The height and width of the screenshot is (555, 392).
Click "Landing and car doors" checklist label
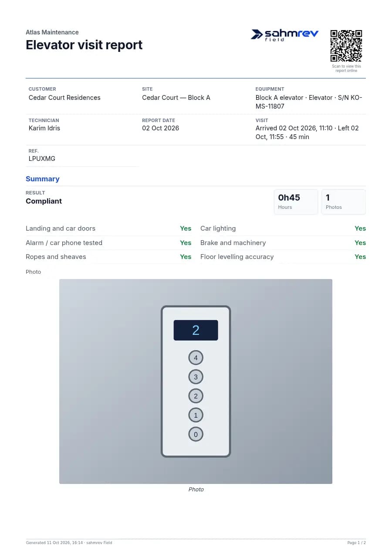61,228
